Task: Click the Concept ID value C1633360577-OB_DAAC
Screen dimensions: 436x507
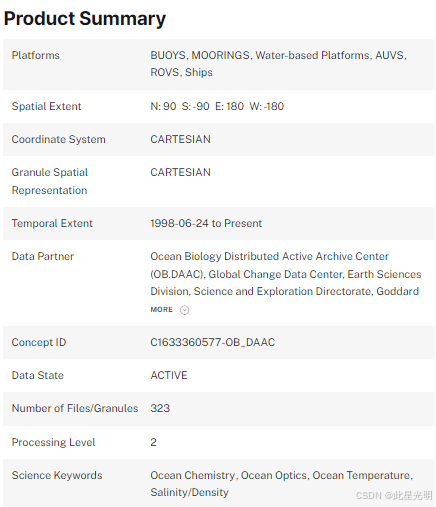Action: point(213,342)
